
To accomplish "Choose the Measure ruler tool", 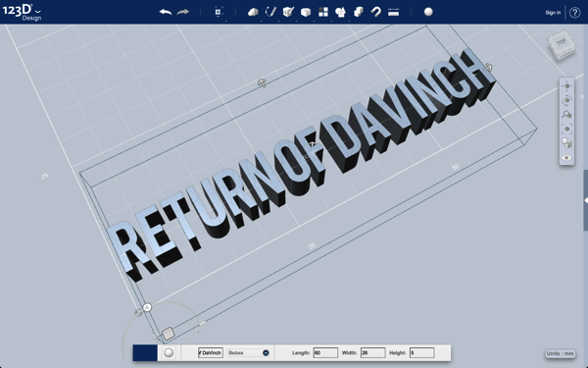I will coord(393,13).
